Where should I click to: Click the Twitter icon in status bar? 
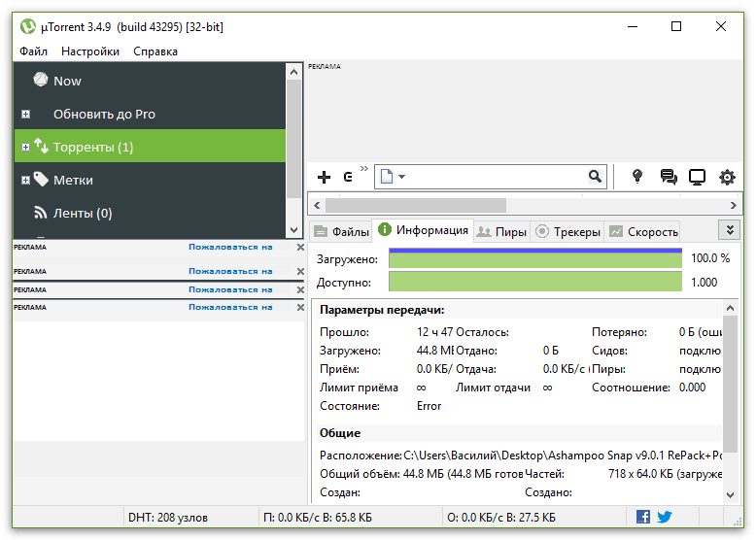click(665, 517)
